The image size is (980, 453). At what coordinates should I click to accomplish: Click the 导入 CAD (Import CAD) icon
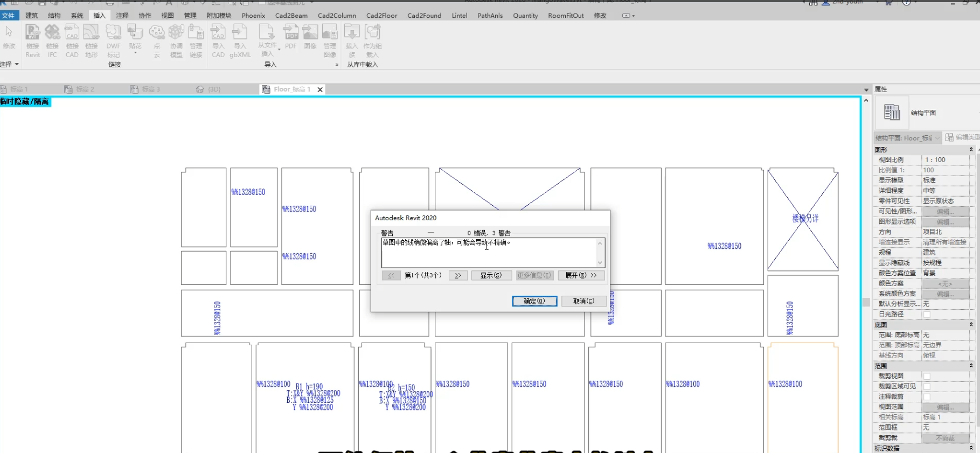(218, 40)
